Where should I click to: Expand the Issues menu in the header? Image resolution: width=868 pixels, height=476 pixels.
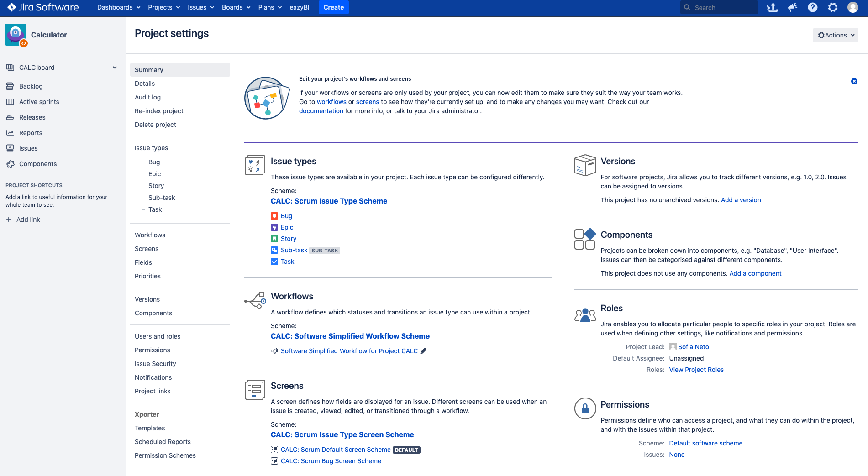coord(201,7)
